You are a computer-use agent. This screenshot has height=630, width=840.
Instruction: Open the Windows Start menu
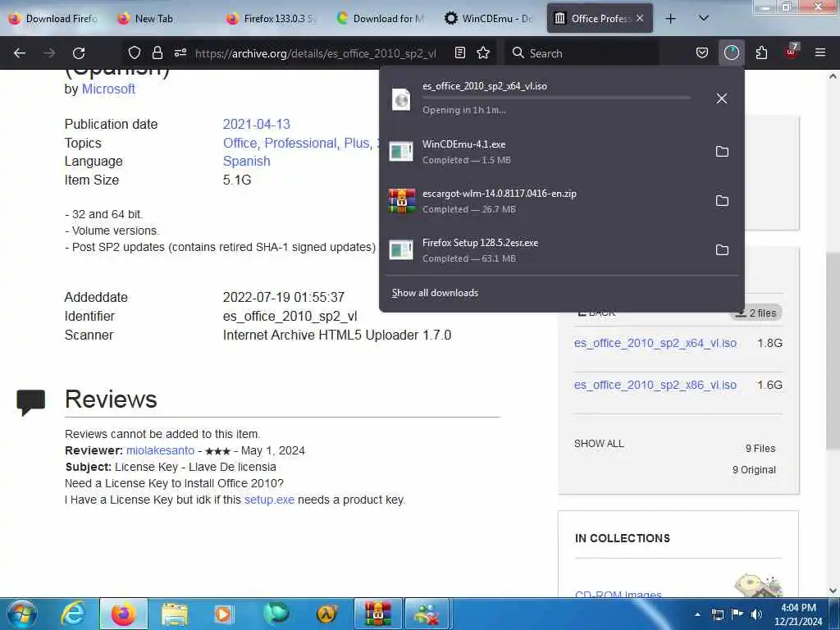point(22,614)
